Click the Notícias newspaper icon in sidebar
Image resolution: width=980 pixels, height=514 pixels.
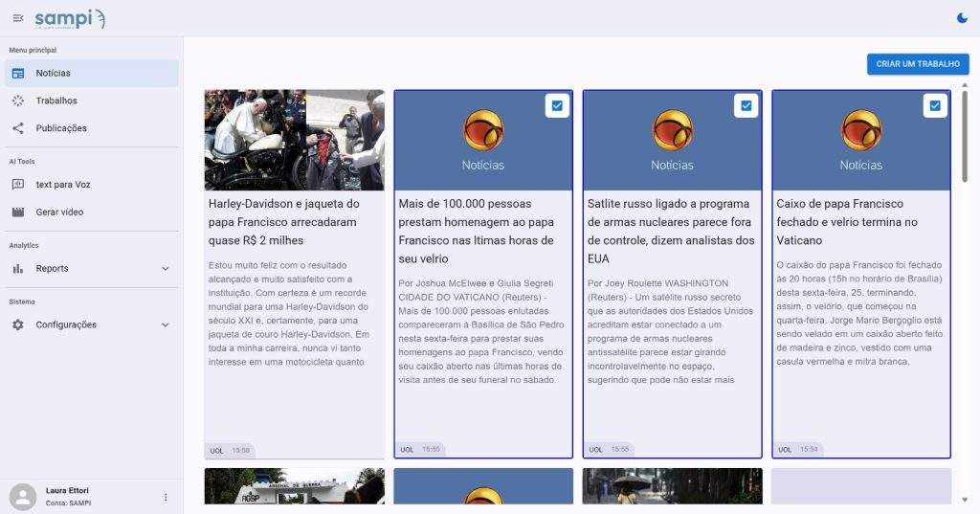pyautogui.click(x=18, y=74)
